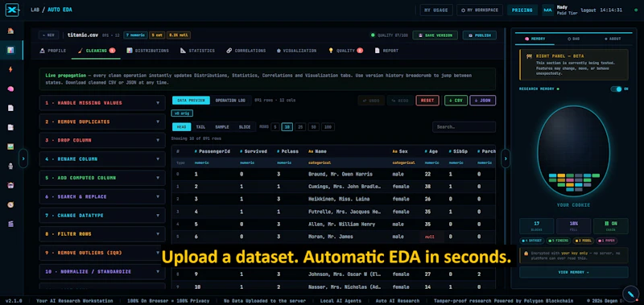The image size is (644, 305).
Task: Click the green quality status dot
Action: point(373,35)
